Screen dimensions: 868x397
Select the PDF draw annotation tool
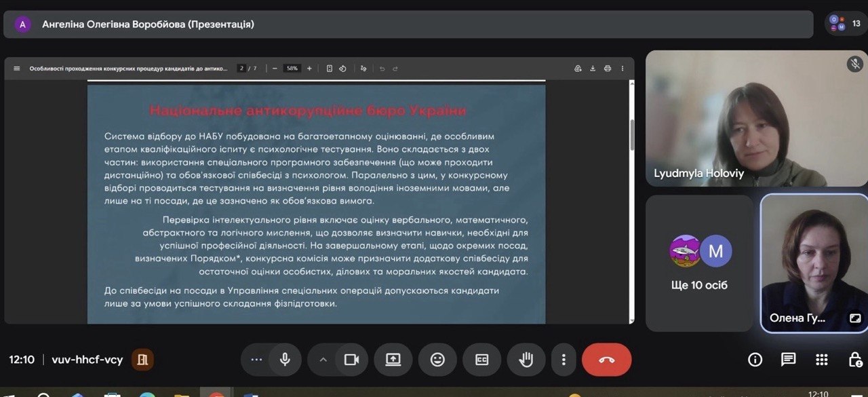(363, 69)
